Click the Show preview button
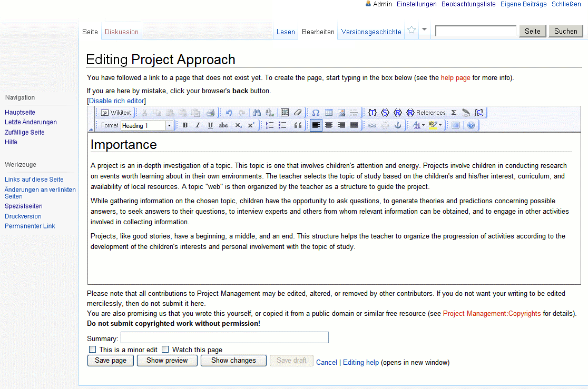Screen dimensions: 588x389 point(167,361)
